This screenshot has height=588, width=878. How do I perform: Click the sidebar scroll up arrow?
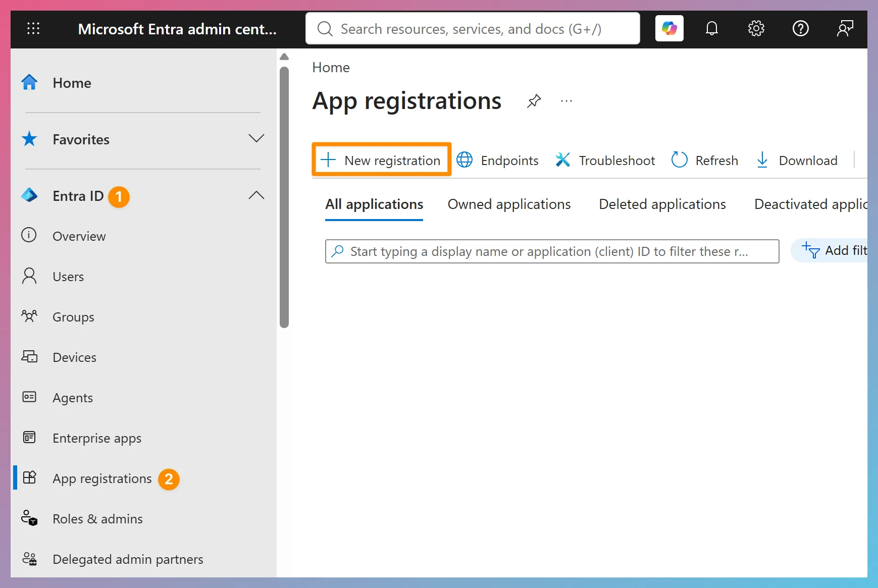tap(284, 57)
